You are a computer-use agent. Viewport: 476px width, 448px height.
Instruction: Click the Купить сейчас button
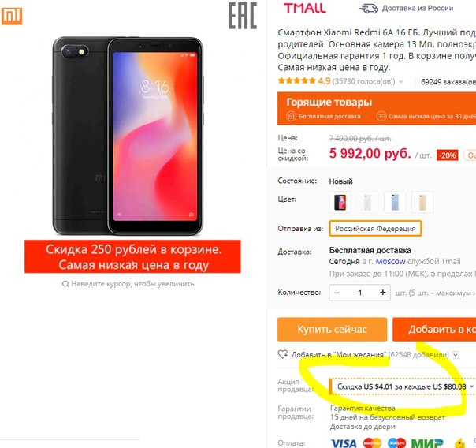pos(332,329)
